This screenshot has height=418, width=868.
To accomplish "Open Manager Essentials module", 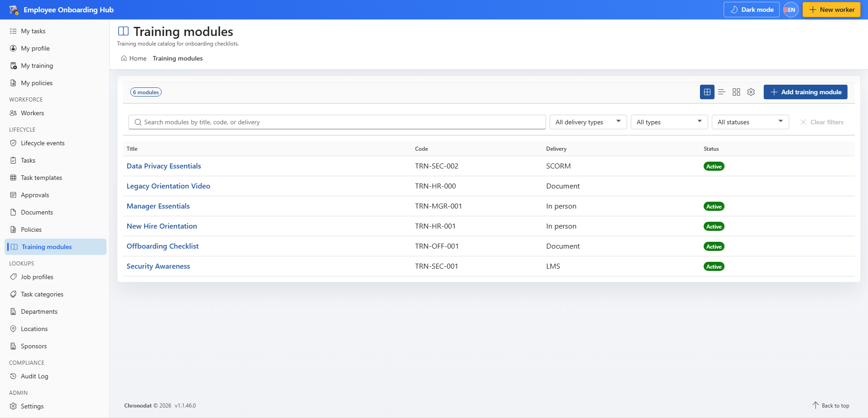I will pos(158,206).
